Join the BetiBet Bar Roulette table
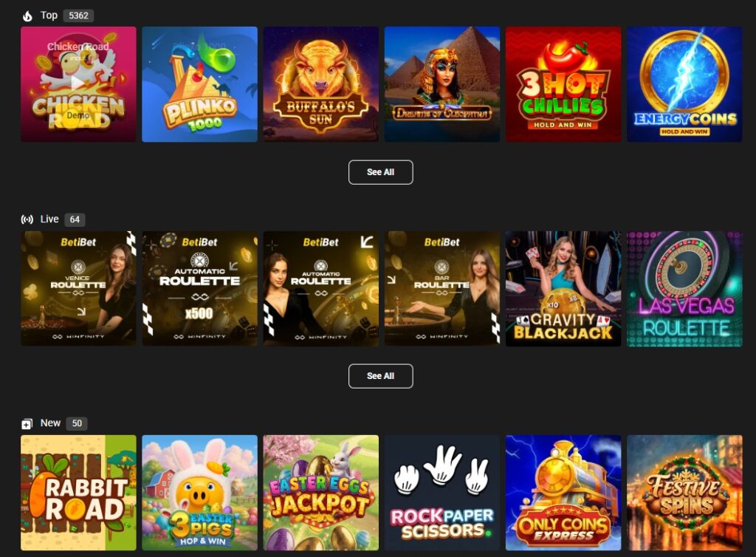This screenshot has height=557, width=756. pyautogui.click(x=442, y=288)
